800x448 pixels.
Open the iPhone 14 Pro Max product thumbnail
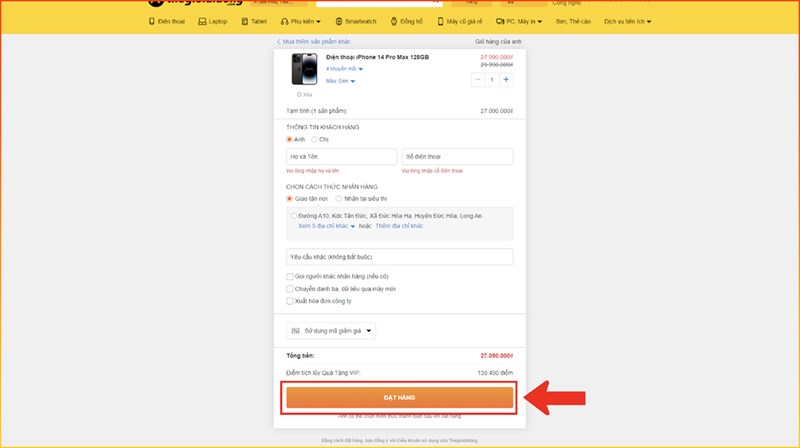point(304,69)
